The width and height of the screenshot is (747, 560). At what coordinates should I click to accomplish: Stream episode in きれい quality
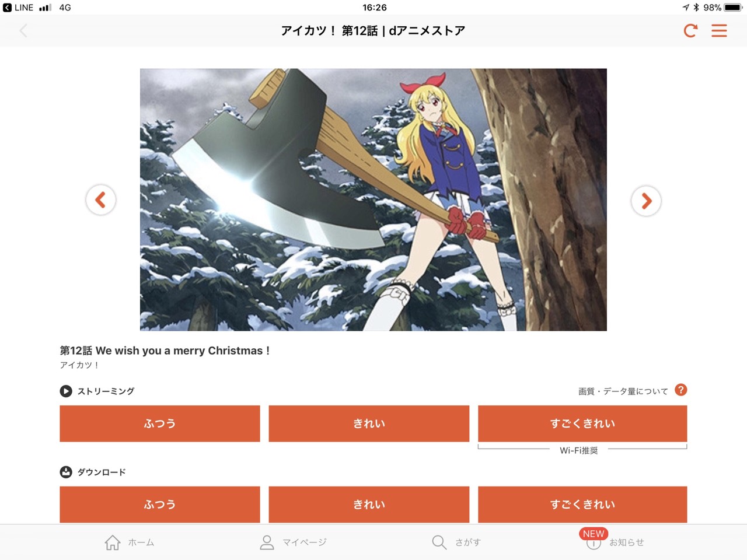point(369,423)
